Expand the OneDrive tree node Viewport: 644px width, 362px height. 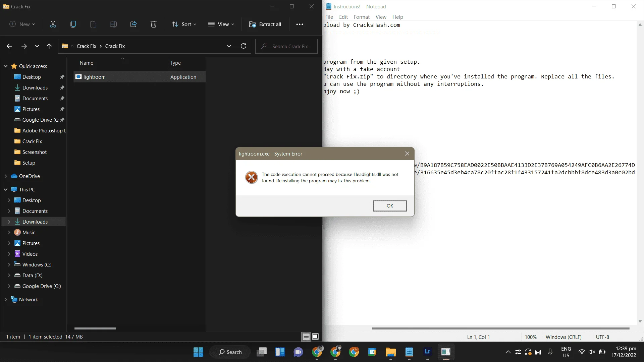[x=6, y=176]
